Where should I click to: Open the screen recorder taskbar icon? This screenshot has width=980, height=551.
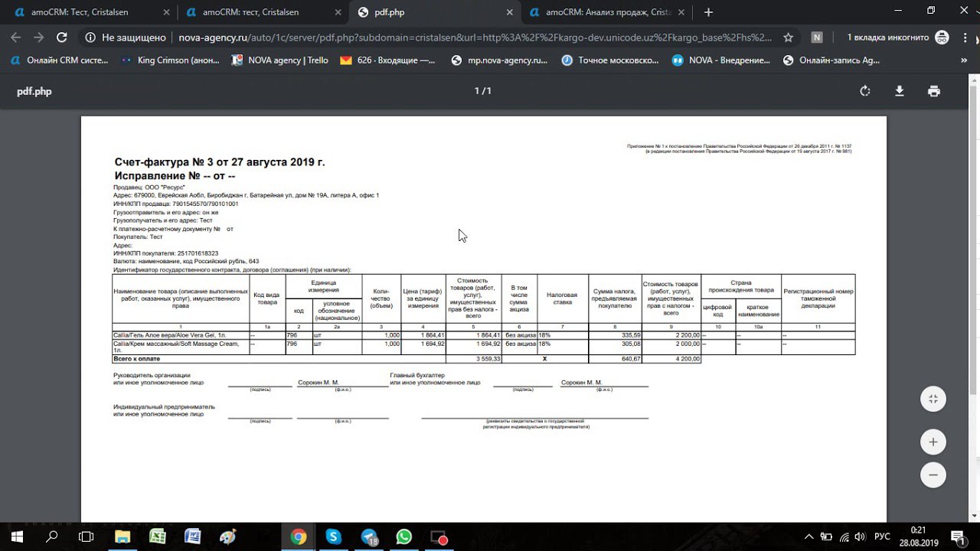click(439, 536)
